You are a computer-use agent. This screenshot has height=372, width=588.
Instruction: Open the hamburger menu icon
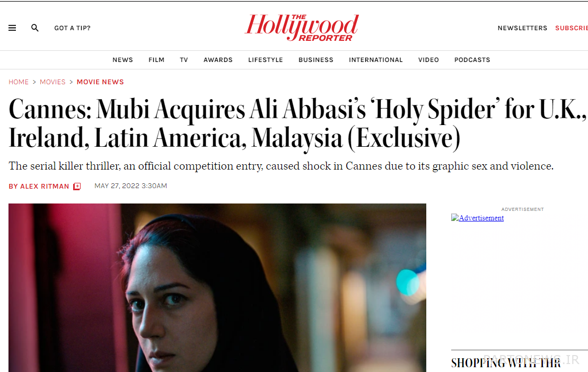[x=12, y=28]
